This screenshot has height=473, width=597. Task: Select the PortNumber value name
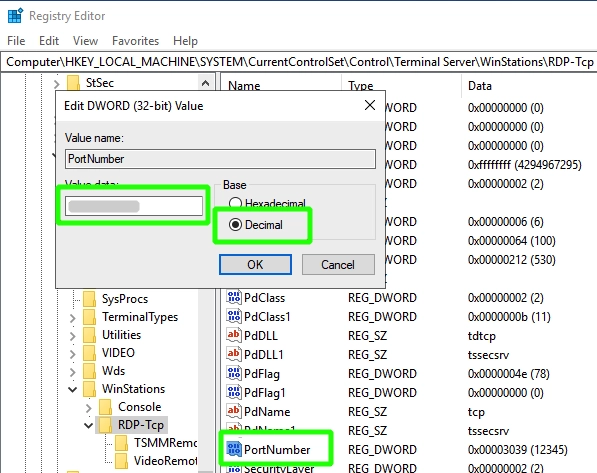tap(277, 450)
